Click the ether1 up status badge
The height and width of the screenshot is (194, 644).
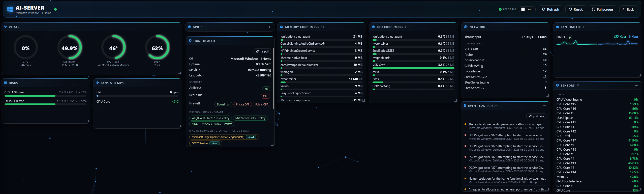(x=569, y=37)
